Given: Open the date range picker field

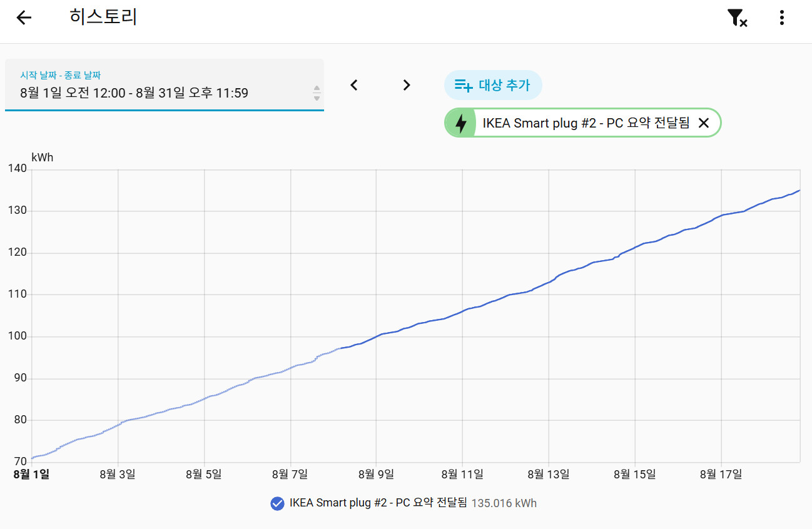Looking at the screenshot, I should tap(165, 85).
